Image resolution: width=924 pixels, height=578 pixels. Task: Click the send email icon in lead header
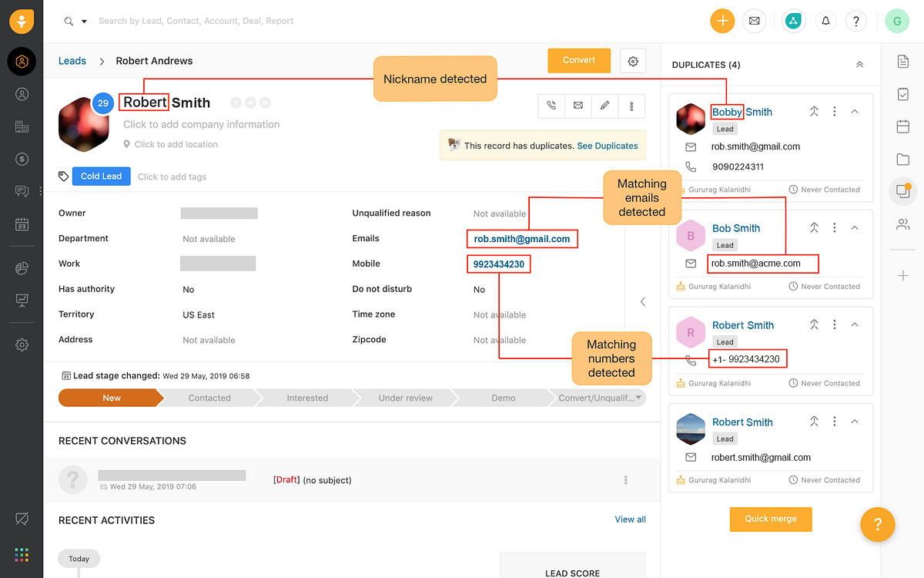[x=578, y=106]
